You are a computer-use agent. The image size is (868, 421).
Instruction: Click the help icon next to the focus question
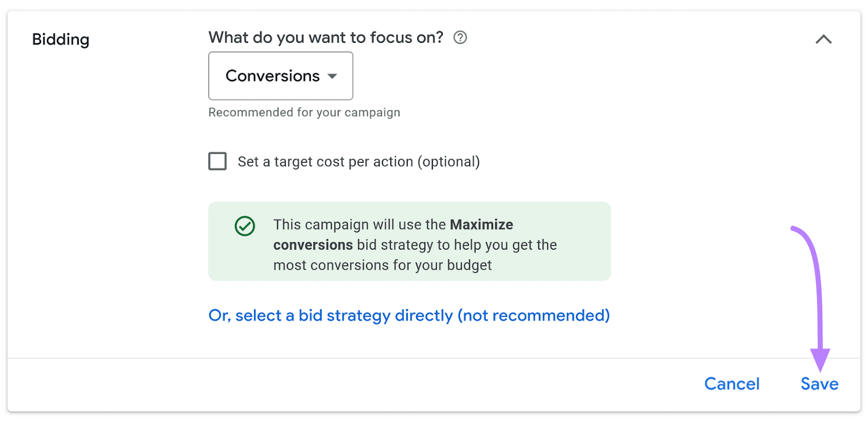point(459,37)
